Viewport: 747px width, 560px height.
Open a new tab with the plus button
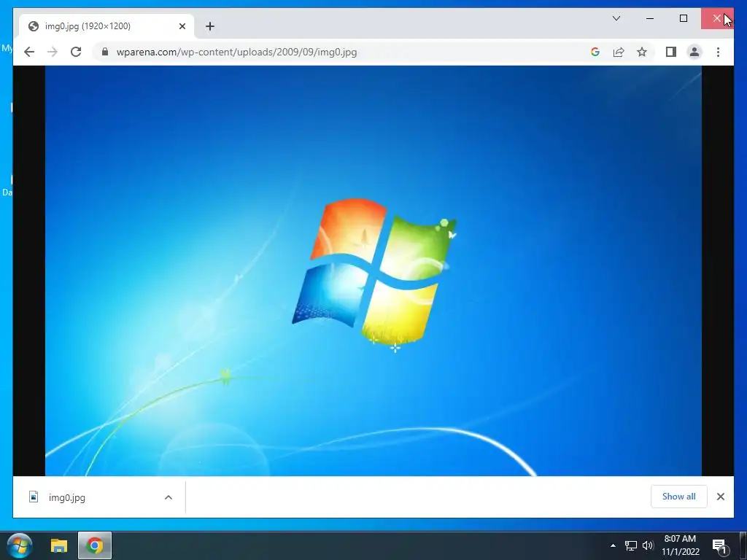pos(210,26)
